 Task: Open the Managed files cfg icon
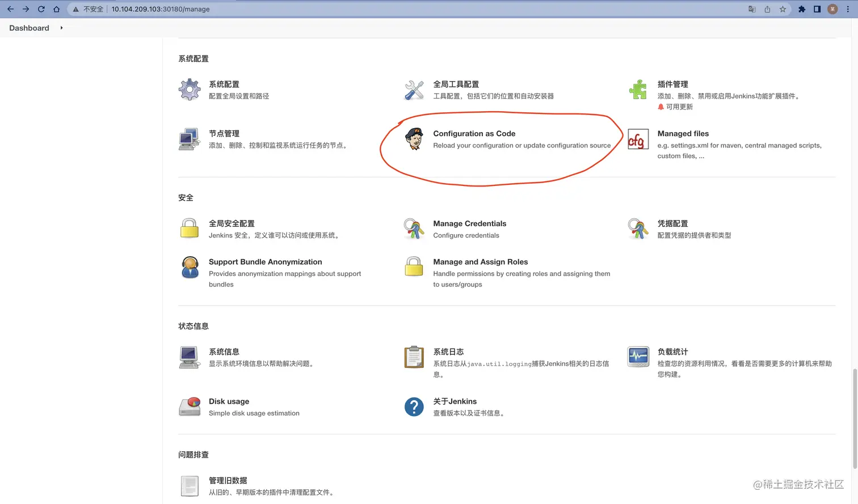(638, 139)
